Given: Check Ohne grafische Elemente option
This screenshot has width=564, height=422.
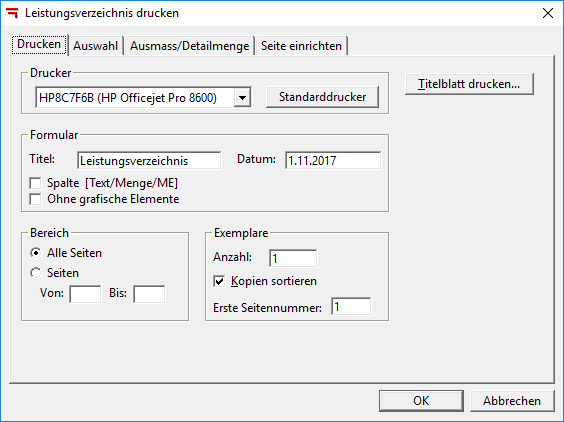Looking at the screenshot, I should tap(35, 199).
